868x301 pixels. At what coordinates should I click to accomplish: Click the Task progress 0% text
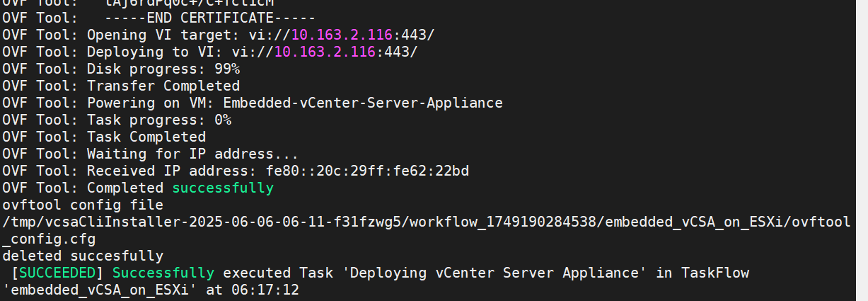[159, 120]
